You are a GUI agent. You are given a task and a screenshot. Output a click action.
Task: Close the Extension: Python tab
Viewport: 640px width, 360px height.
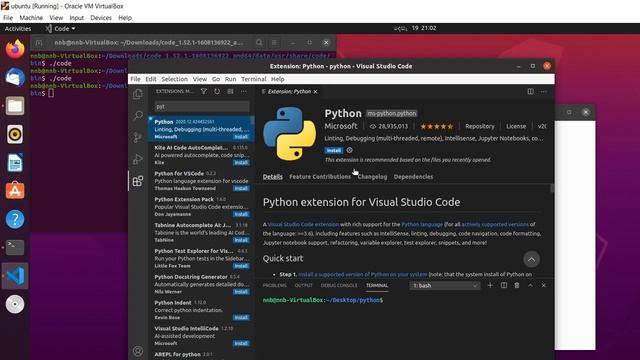pos(316,91)
